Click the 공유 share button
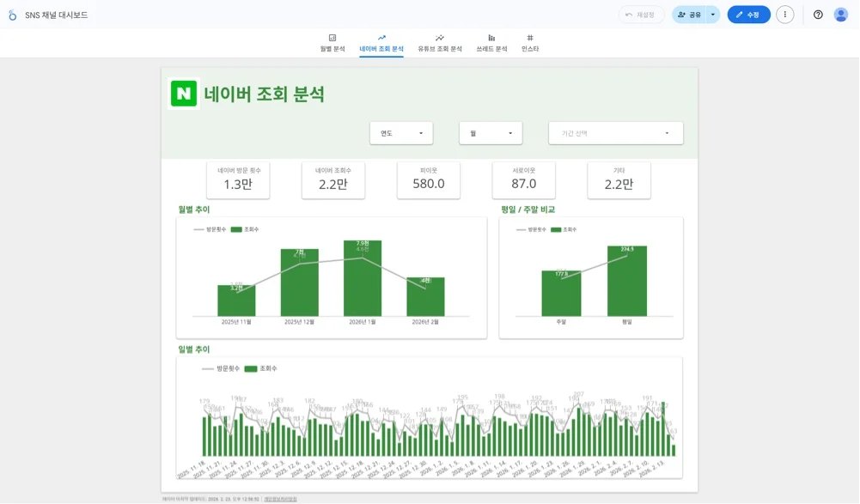This screenshot has height=504, width=860. 689,15
